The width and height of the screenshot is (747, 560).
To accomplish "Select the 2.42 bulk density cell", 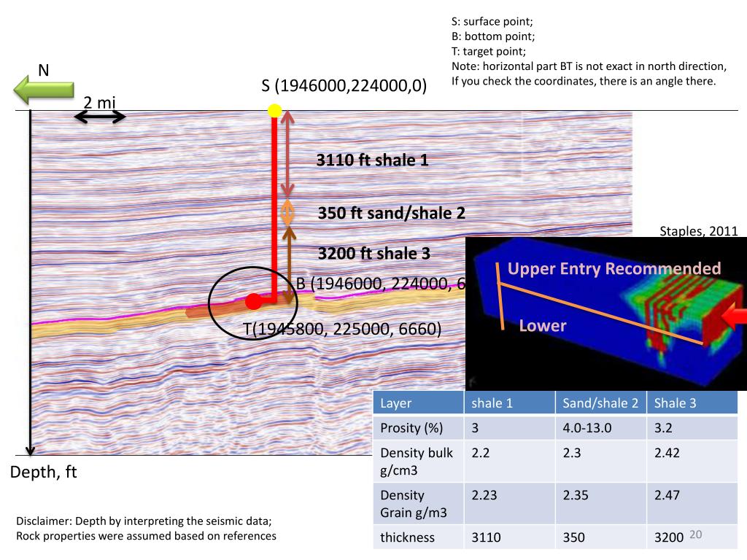I will click(x=692, y=461).
